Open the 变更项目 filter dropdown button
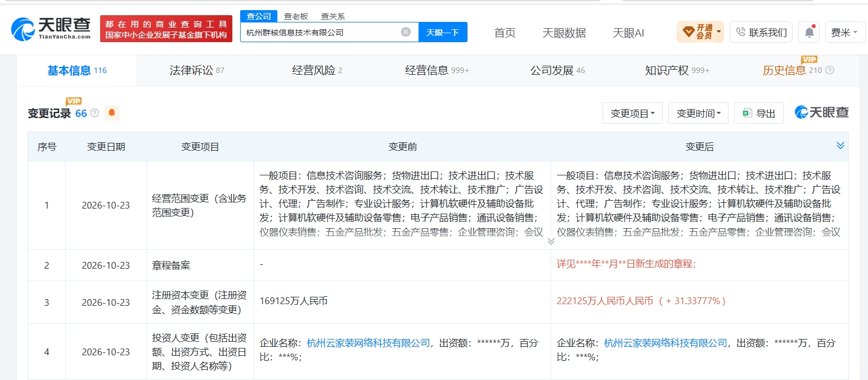The height and width of the screenshot is (380, 868). tap(632, 113)
